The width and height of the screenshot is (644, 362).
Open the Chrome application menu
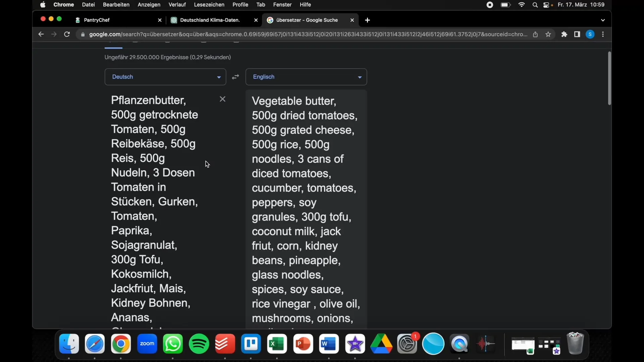point(64,5)
